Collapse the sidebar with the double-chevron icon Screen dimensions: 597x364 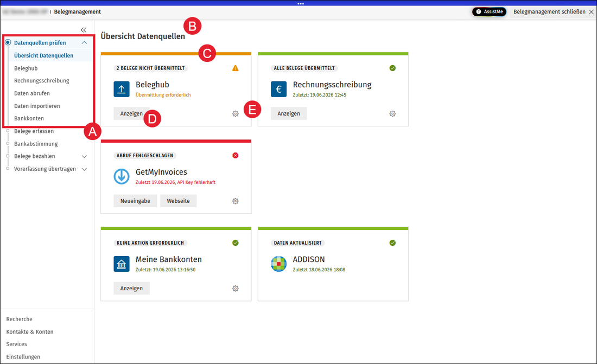84,30
